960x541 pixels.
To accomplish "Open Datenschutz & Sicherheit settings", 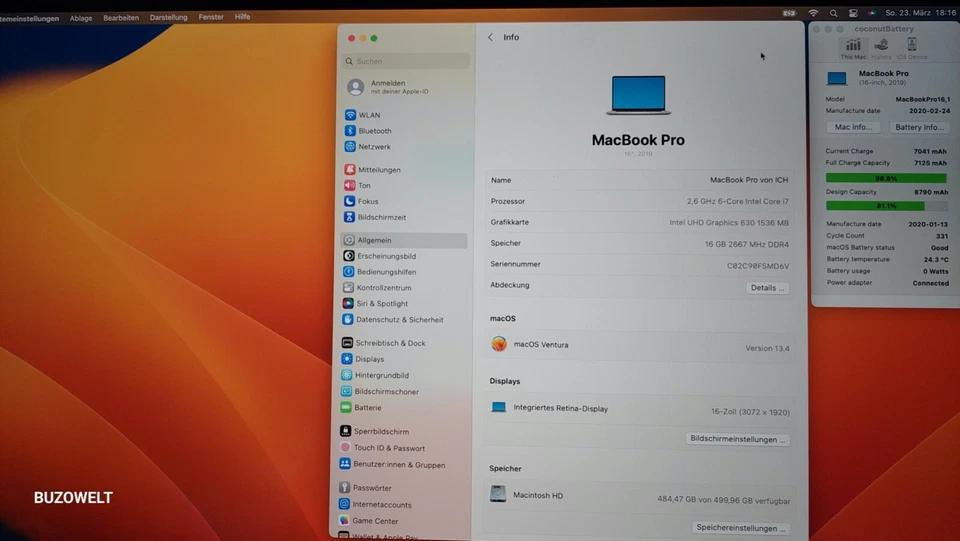I will (393, 319).
